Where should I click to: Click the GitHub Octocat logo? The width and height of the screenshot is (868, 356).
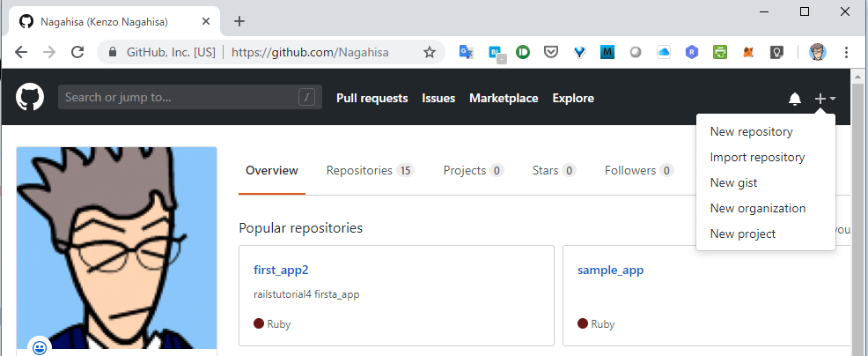[x=30, y=98]
